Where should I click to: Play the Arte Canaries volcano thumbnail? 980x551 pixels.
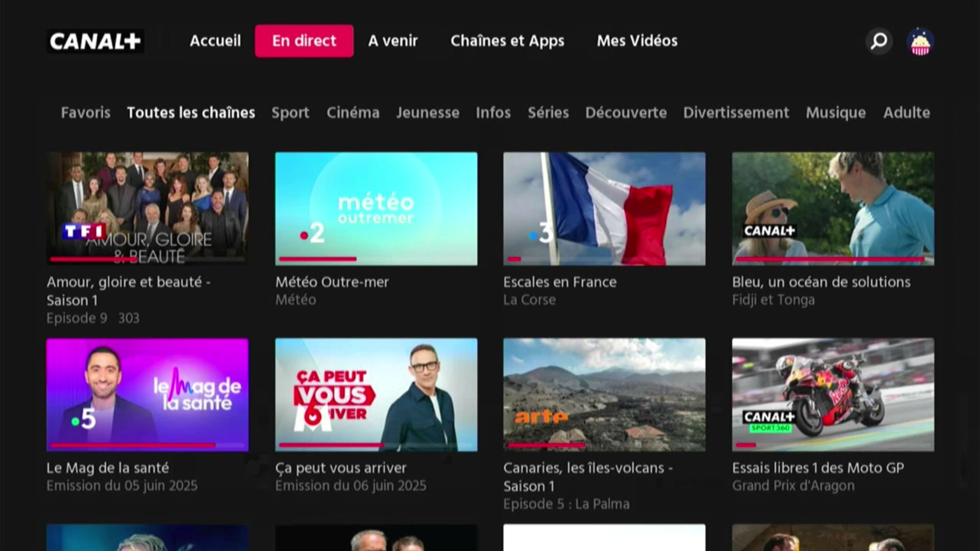[x=604, y=395]
